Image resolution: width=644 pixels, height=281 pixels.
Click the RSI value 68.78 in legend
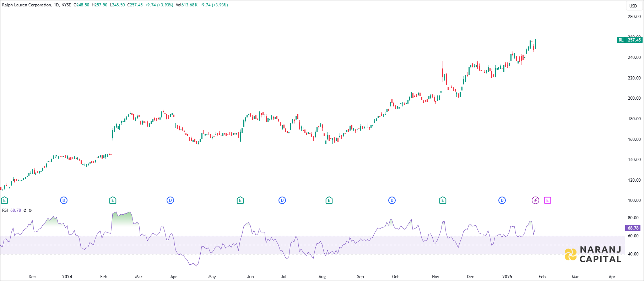(16, 210)
